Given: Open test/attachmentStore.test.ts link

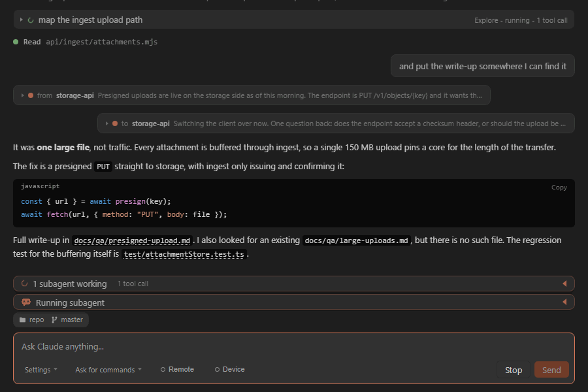Looking at the screenshot, I should pyautogui.click(x=184, y=254).
